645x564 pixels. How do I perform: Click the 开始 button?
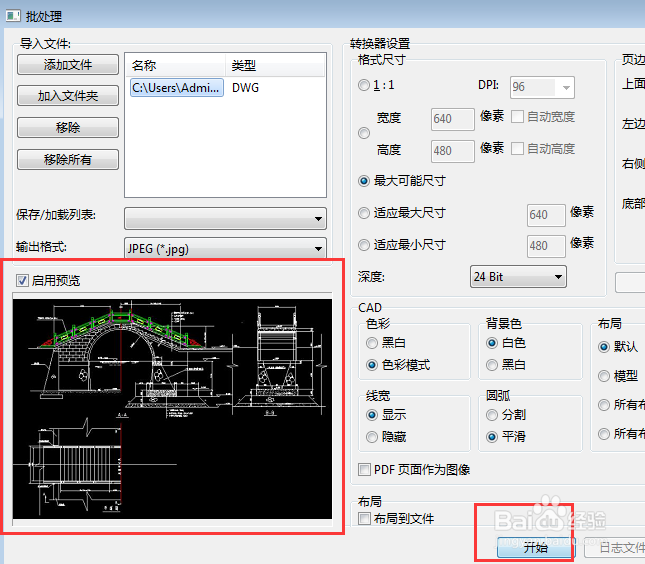tap(536, 548)
